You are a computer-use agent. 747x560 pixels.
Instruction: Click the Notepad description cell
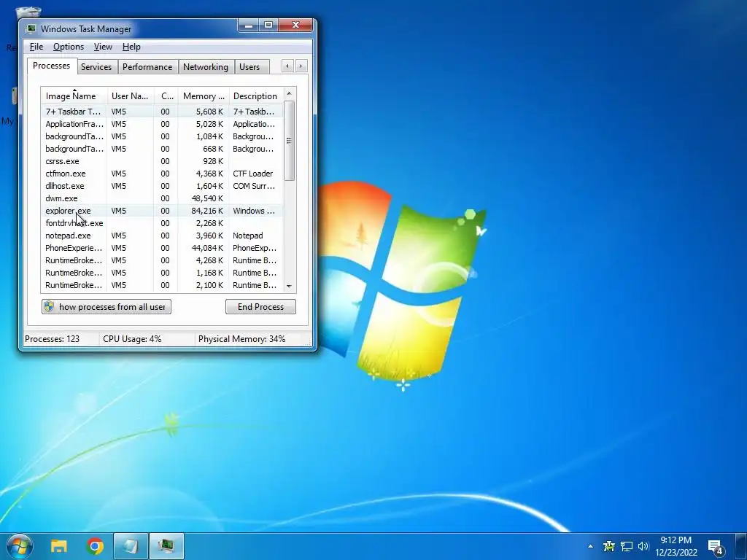coord(248,236)
